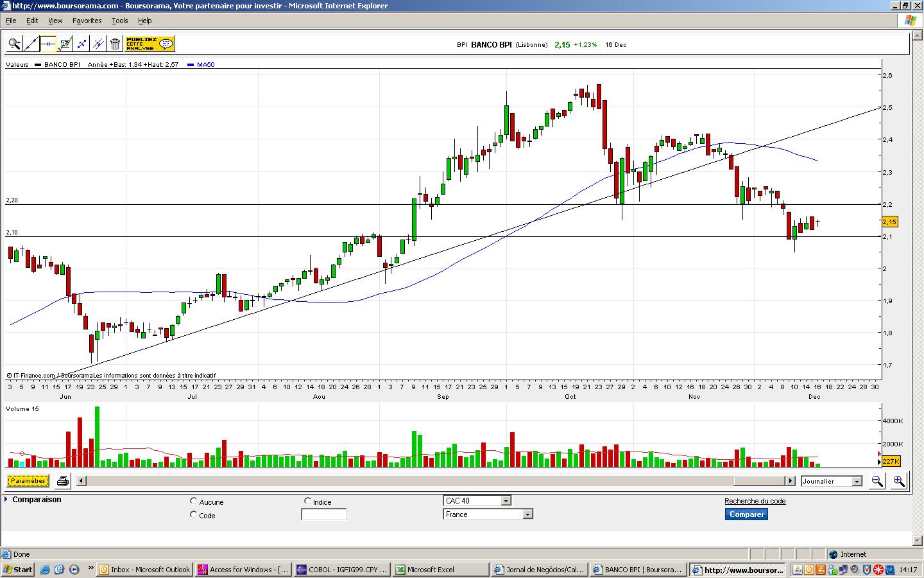Select the move line points tool
This screenshot has width=924, height=578.
click(x=81, y=44)
